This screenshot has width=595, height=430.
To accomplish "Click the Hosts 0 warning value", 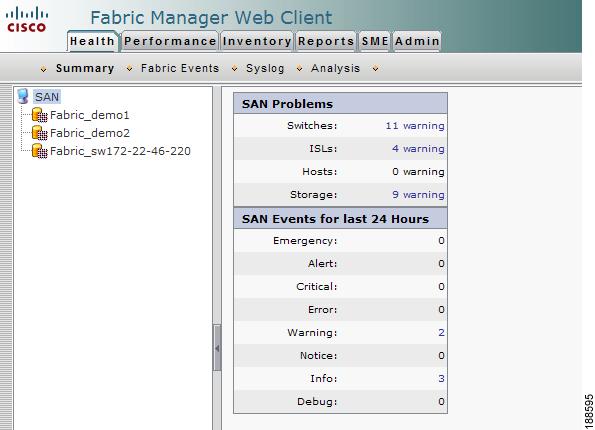I will click(x=418, y=172).
